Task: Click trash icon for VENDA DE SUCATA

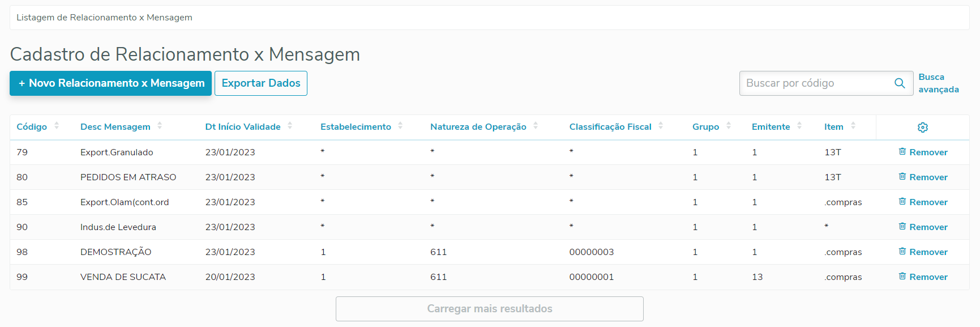Action: coord(902,277)
